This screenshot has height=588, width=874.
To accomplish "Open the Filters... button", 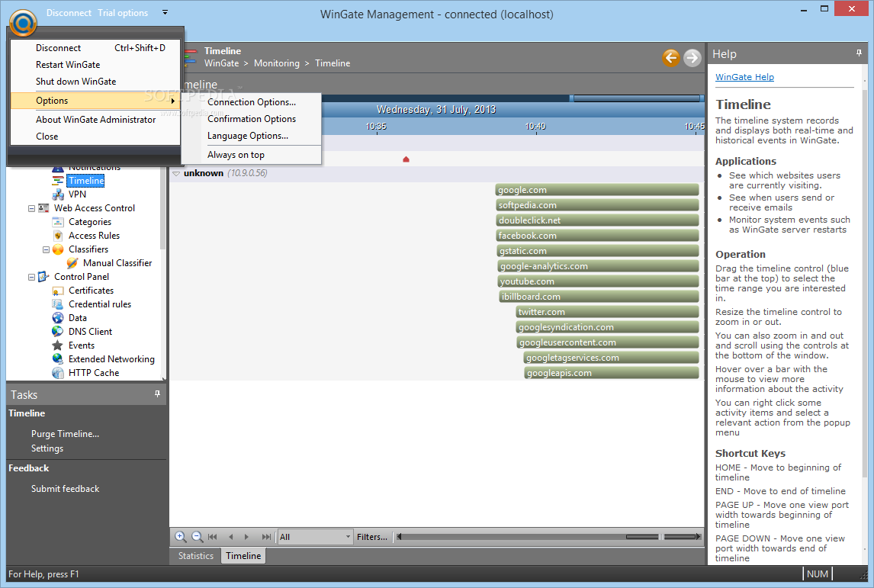I will [x=371, y=537].
